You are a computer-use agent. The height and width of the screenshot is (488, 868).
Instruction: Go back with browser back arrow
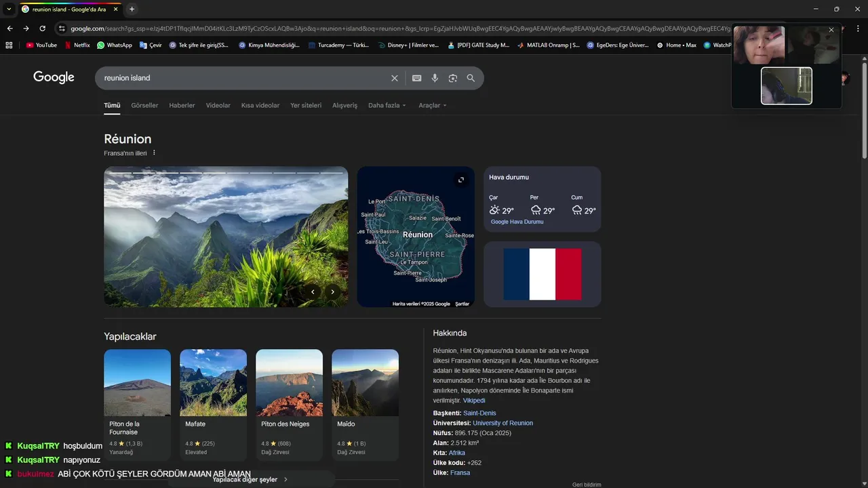[9, 28]
